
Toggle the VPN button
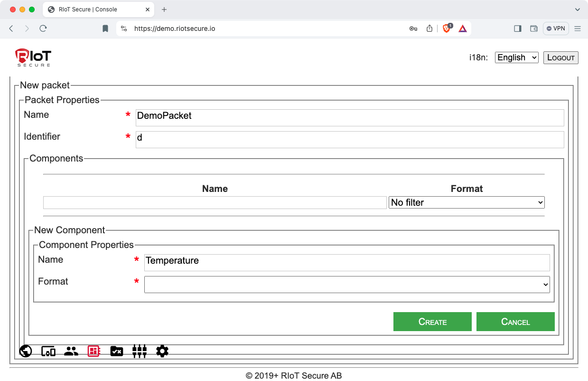tap(556, 29)
